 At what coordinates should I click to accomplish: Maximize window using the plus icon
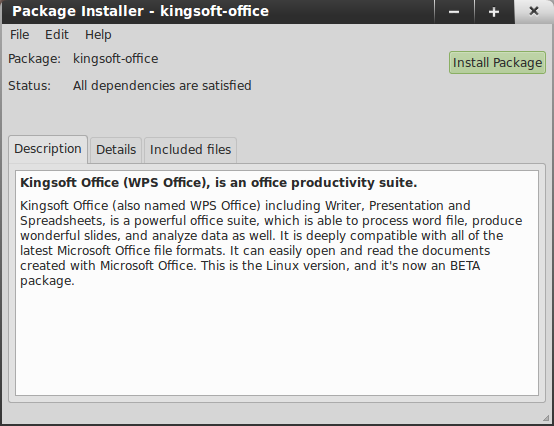click(x=494, y=12)
